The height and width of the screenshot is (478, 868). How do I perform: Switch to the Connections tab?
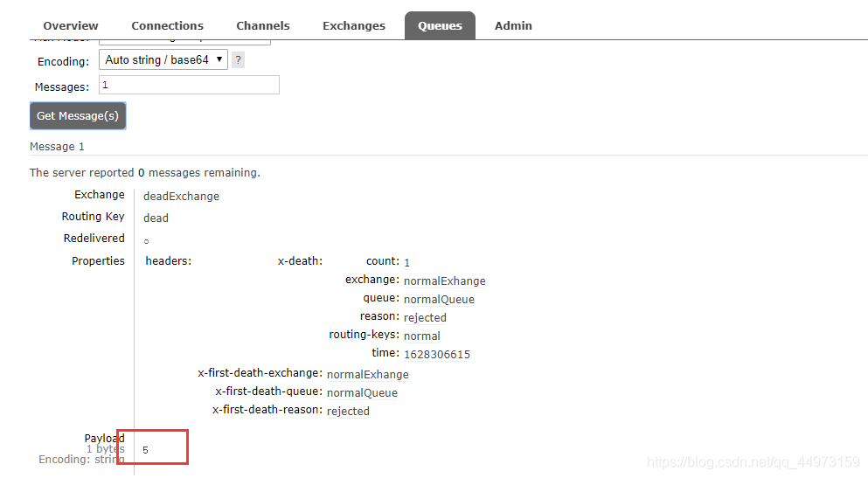[167, 25]
